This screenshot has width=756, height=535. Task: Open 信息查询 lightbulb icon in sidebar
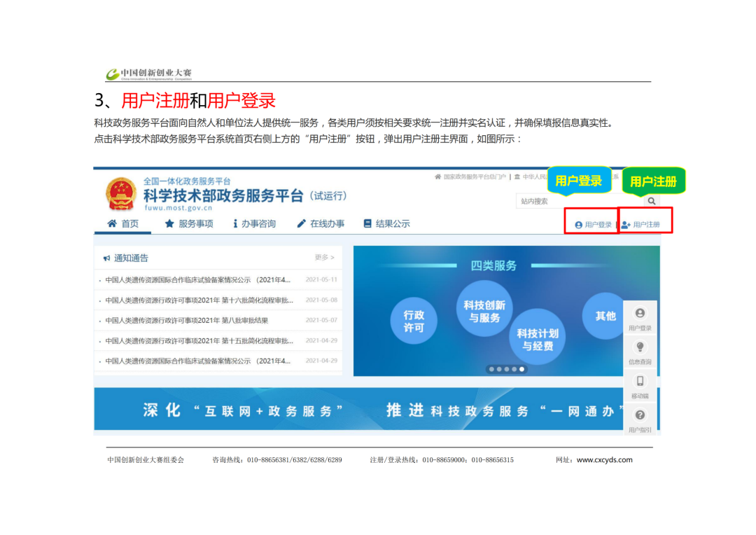(640, 347)
